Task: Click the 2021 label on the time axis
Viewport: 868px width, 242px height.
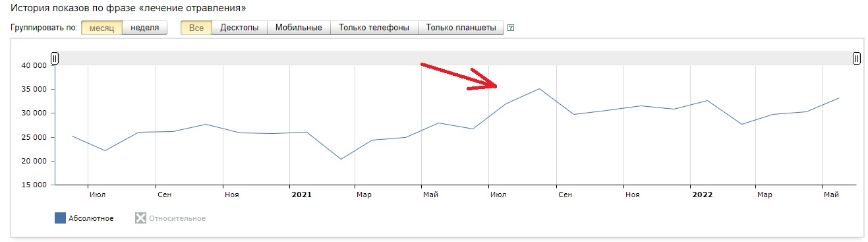Action: click(301, 195)
